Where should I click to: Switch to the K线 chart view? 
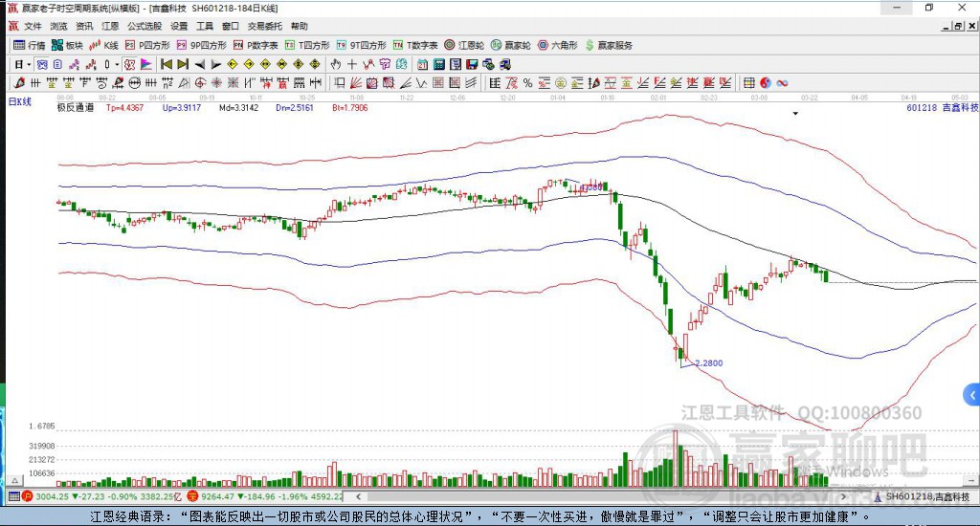click(x=103, y=45)
